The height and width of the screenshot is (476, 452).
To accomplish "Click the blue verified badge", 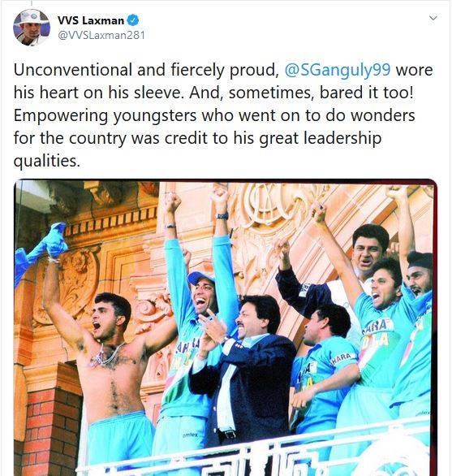I will click(133, 20).
